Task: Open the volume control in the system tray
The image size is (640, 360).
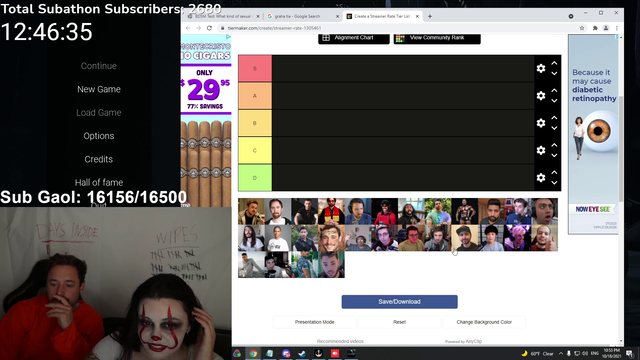Action: point(585,353)
